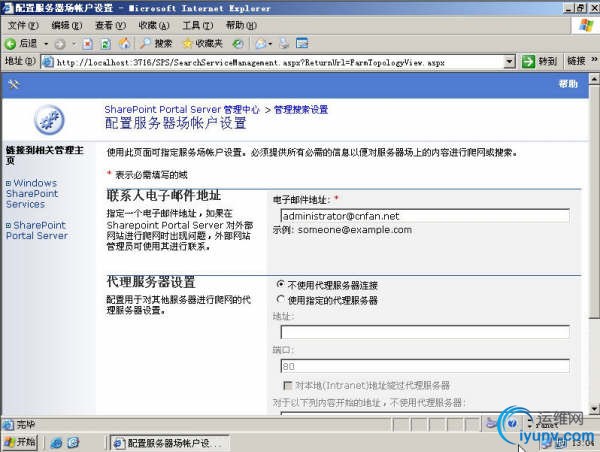Click the Back arrow icon
The height and width of the screenshot is (452, 600).
pyautogui.click(x=10, y=44)
